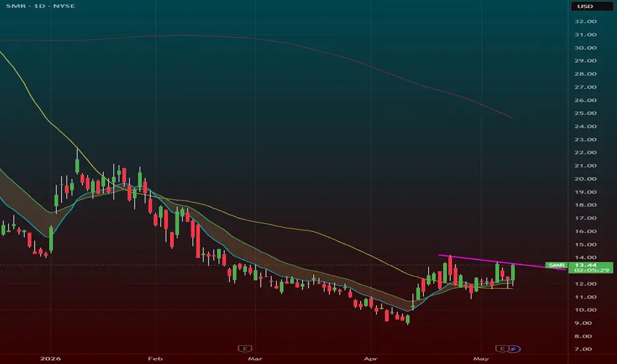Click the Apr time axis label
The height and width of the screenshot is (364, 617).
tap(371, 359)
